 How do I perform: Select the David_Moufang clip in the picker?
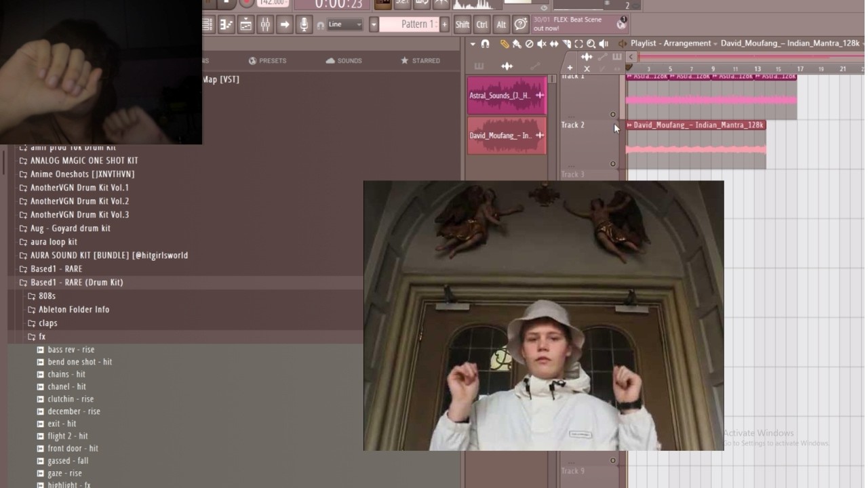[507, 136]
